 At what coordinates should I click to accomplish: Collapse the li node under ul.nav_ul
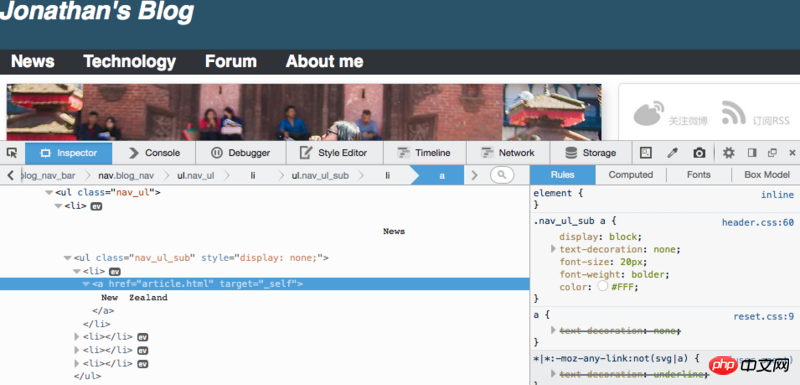tap(58, 207)
